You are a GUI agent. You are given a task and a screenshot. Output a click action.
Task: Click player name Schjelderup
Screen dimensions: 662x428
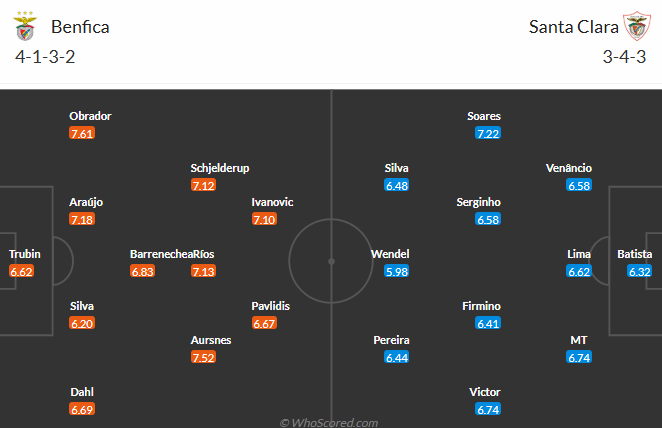[220, 168]
